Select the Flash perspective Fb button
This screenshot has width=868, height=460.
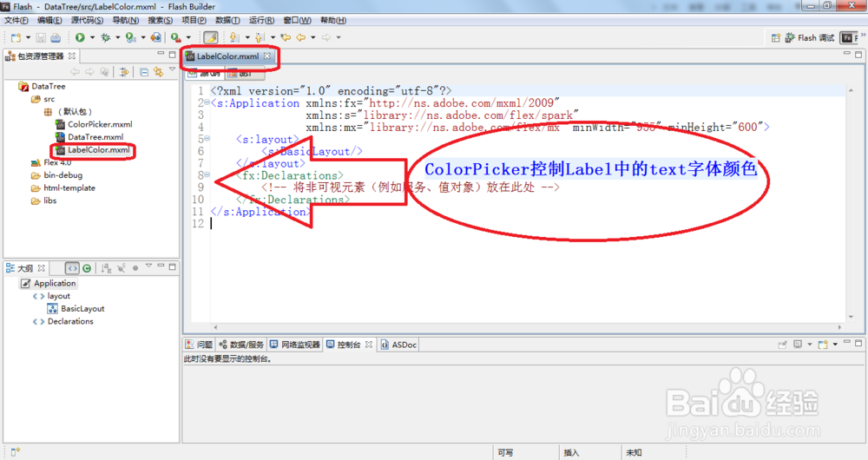coord(849,37)
